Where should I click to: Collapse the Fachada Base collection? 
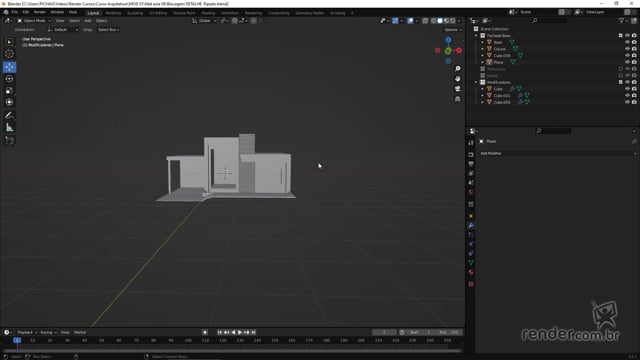pyautogui.click(x=476, y=36)
